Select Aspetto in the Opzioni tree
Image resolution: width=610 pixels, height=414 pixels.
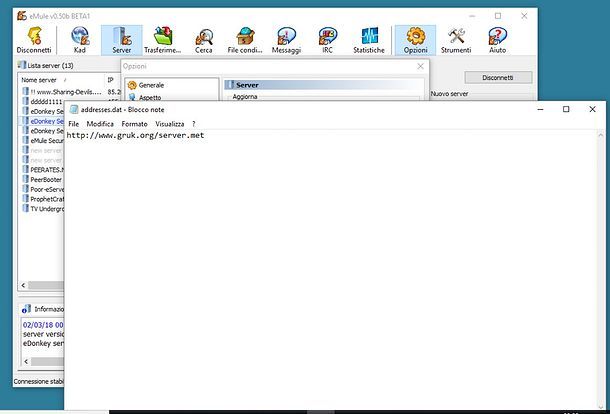pos(145,97)
